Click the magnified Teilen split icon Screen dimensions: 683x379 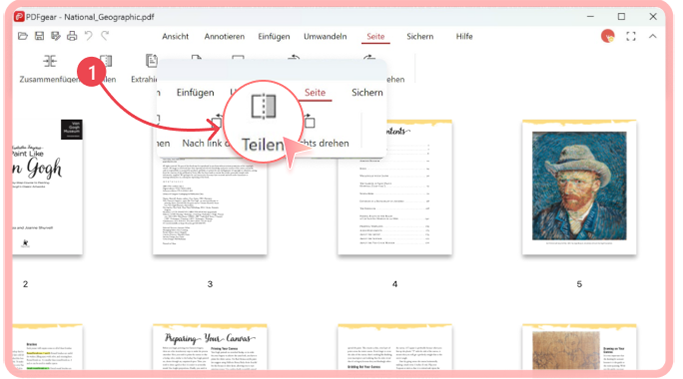pos(264,106)
